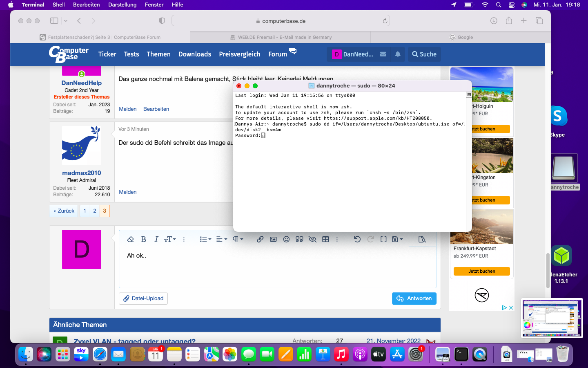Open the paragraph format dropdown in the editor
This screenshot has height=368, width=588.
point(238,239)
